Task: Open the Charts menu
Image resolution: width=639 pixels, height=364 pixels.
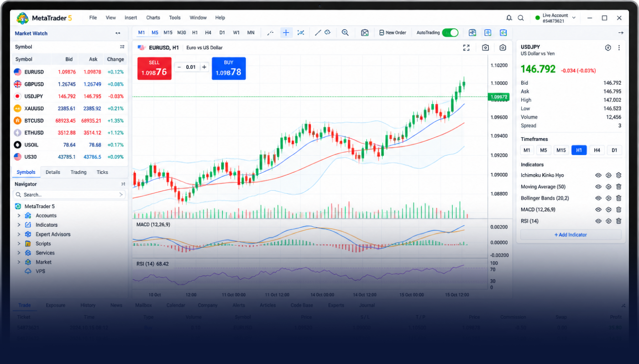Action: pos(153,18)
